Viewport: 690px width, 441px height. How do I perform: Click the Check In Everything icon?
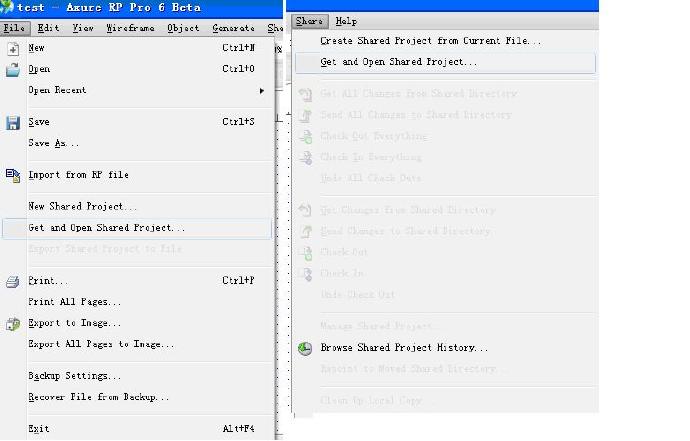click(306, 158)
